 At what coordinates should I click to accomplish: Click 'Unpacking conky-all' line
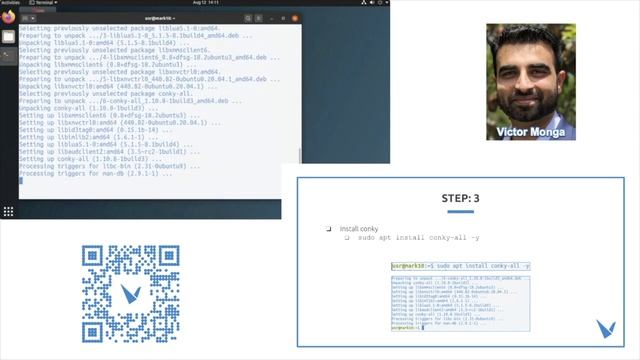coord(89,108)
